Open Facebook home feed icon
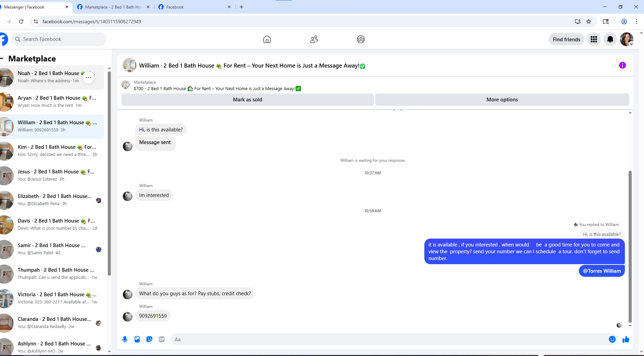 tap(267, 39)
